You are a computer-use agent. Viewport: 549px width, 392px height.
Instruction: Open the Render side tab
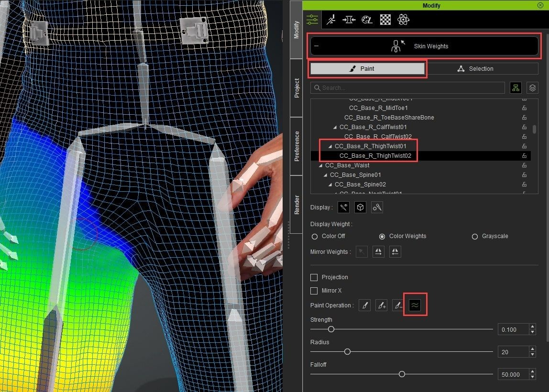click(296, 205)
